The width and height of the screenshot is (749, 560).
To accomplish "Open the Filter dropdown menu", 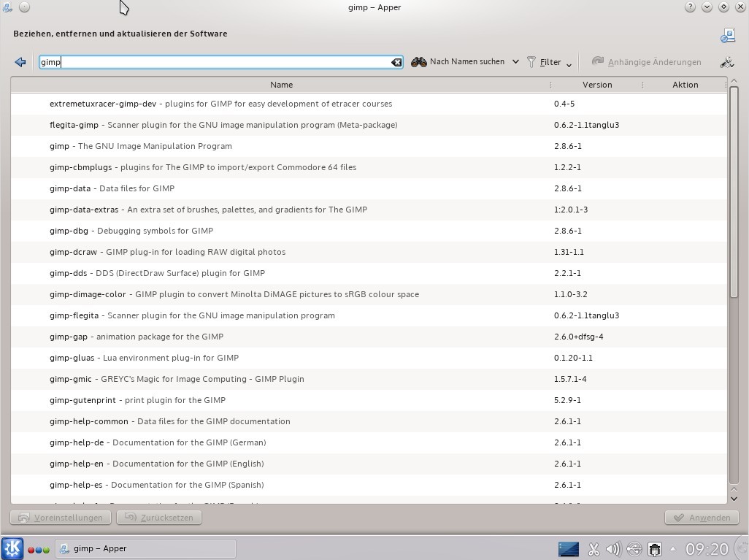I will pyautogui.click(x=550, y=62).
